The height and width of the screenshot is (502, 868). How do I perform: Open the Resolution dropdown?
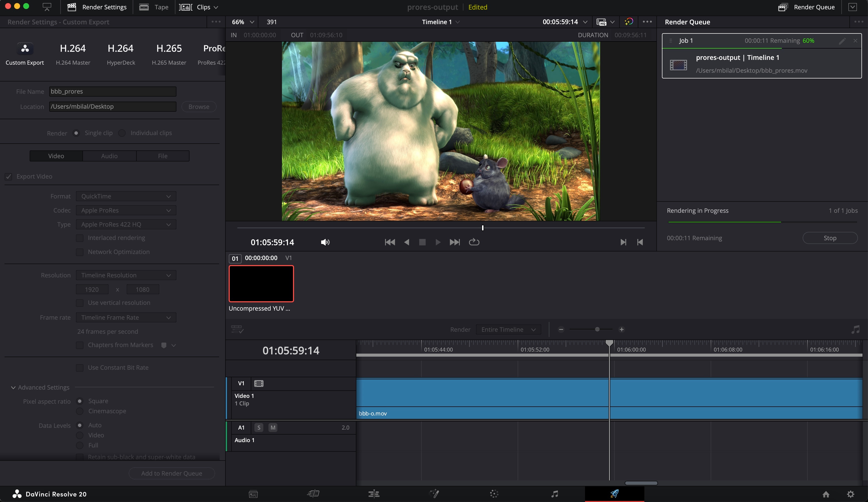126,275
